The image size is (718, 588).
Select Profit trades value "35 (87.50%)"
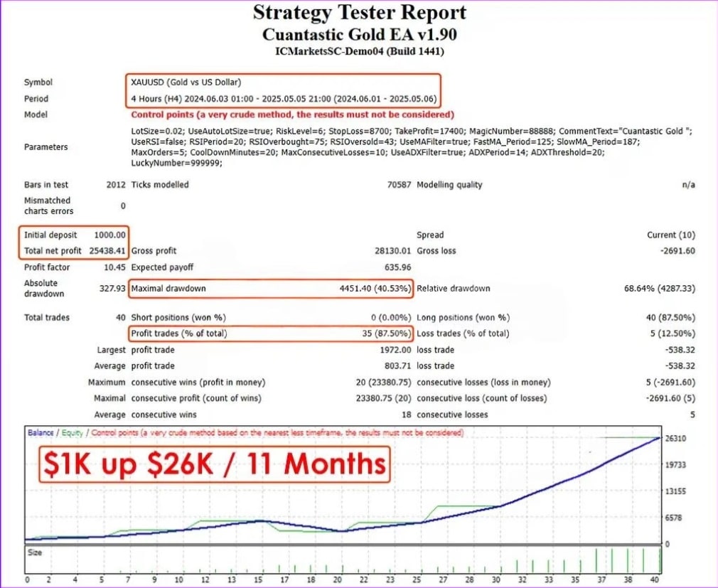pos(387,334)
